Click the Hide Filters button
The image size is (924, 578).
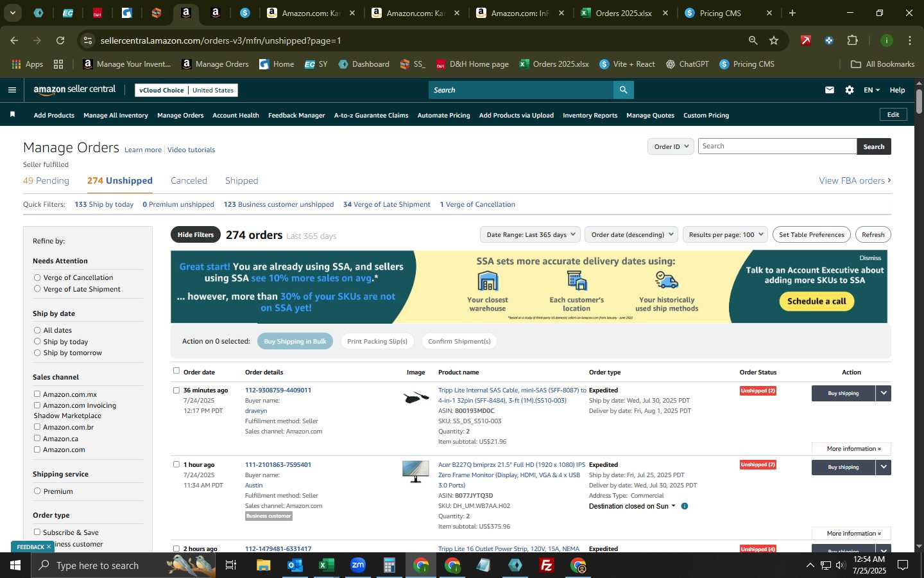[196, 234]
